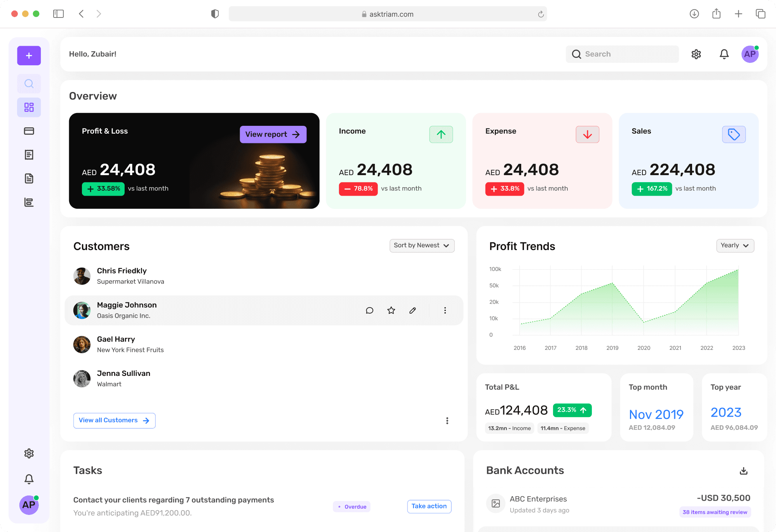Expand the Sort by Newest dropdown

(x=422, y=245)
